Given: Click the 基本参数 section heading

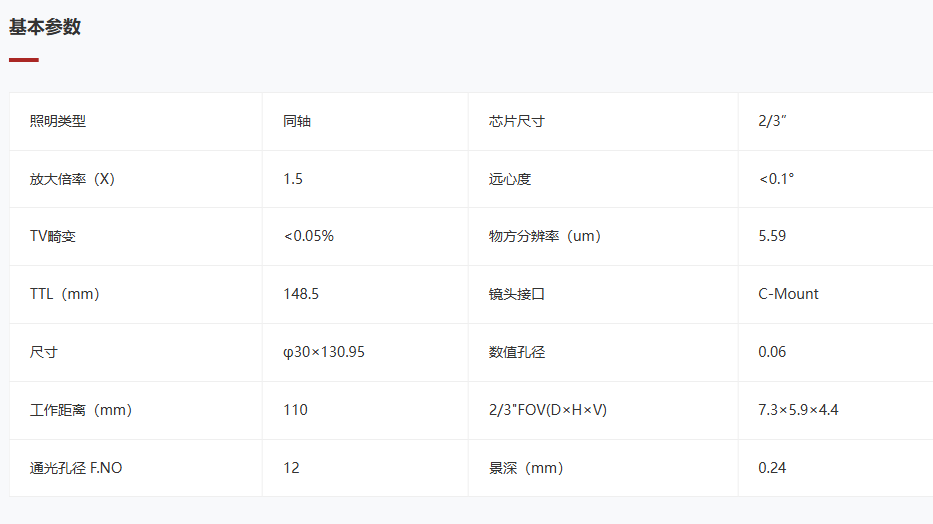Looking at the screenshot, I should [x=45, y=28].
